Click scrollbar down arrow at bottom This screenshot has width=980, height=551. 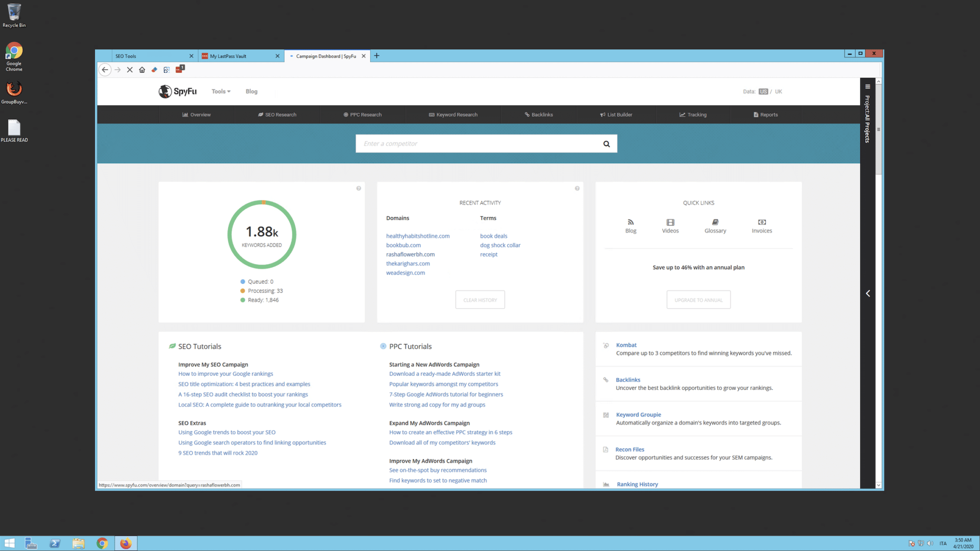[x=879, y=485]
